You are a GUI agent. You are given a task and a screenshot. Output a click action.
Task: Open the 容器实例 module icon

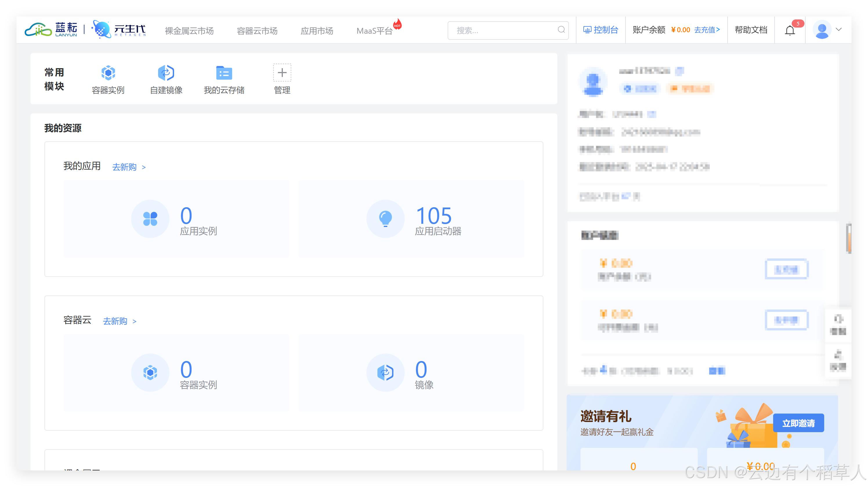pyautogui.click(x=108, y=73)
